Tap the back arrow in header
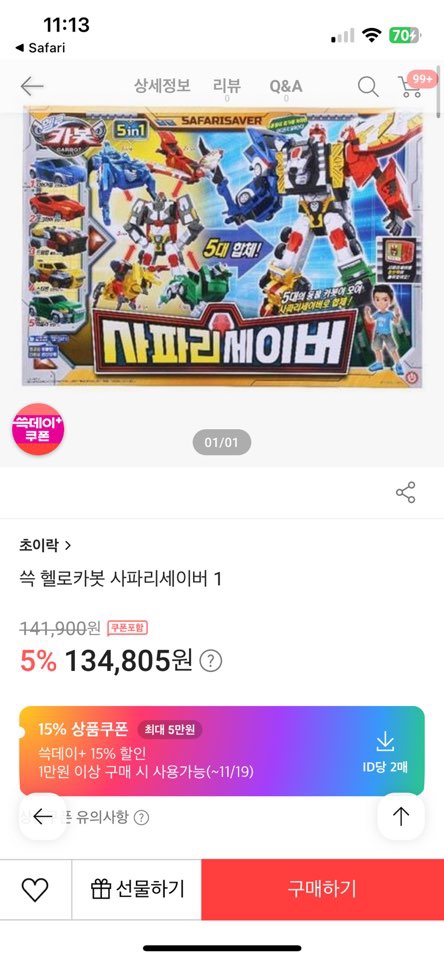 [32, 86]
